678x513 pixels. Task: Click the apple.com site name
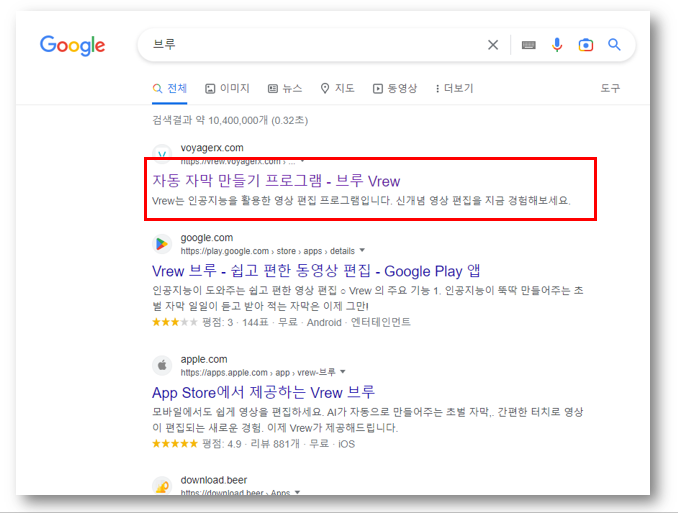pyautogui.click(x=204, y=359)
